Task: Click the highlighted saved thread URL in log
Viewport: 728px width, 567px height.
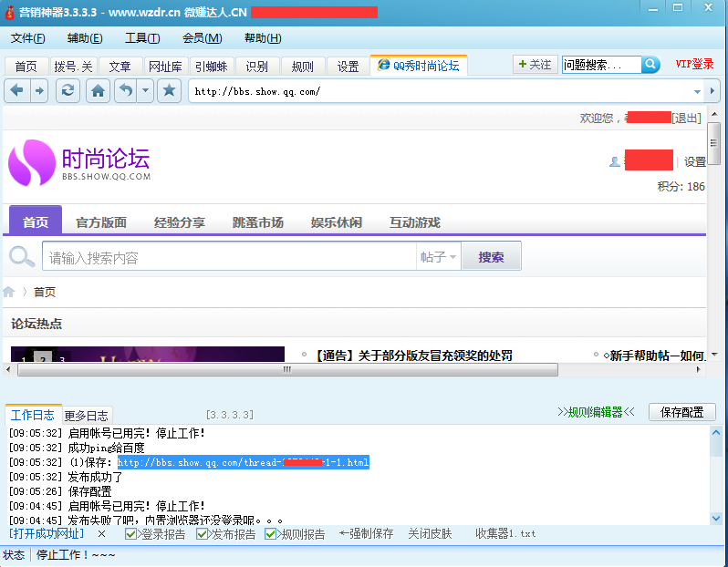Action: [244, 462]
